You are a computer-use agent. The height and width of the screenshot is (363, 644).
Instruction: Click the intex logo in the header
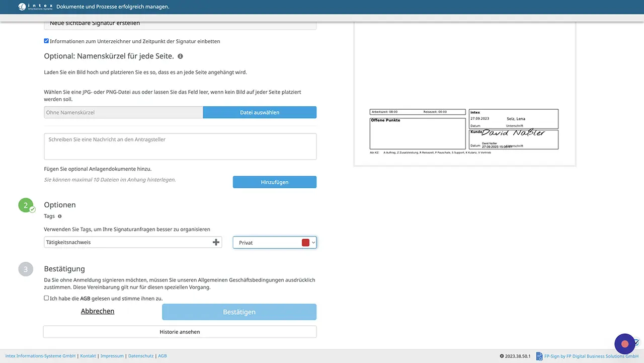coord(34,7)
